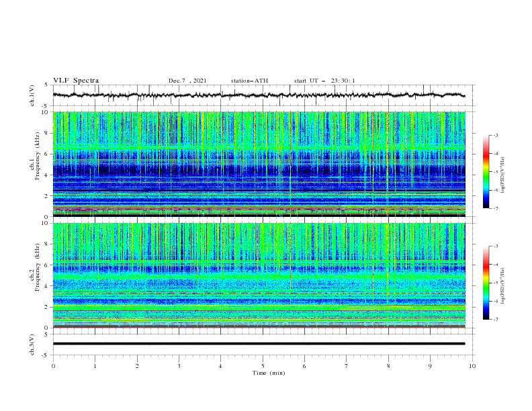Click the "ch.1(V)" waveform axis label

click(32, 95)
